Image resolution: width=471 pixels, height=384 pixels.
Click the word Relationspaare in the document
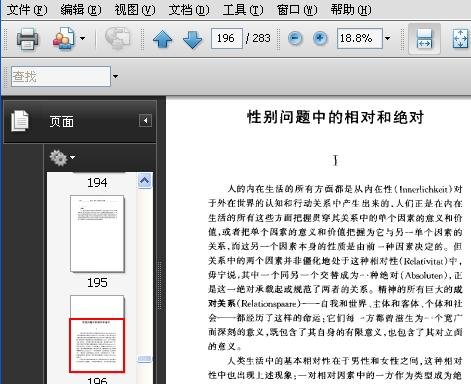point(269,304)
